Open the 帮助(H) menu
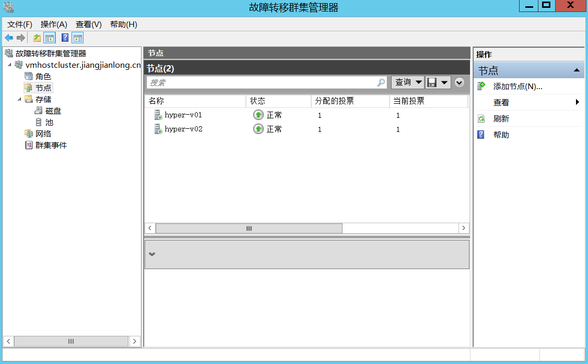Viewport: 588px width, 364px height. coord(124,25)
